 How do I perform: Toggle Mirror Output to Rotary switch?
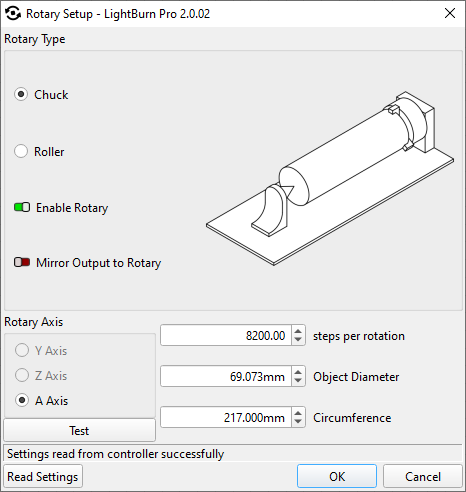pos(22,262)
